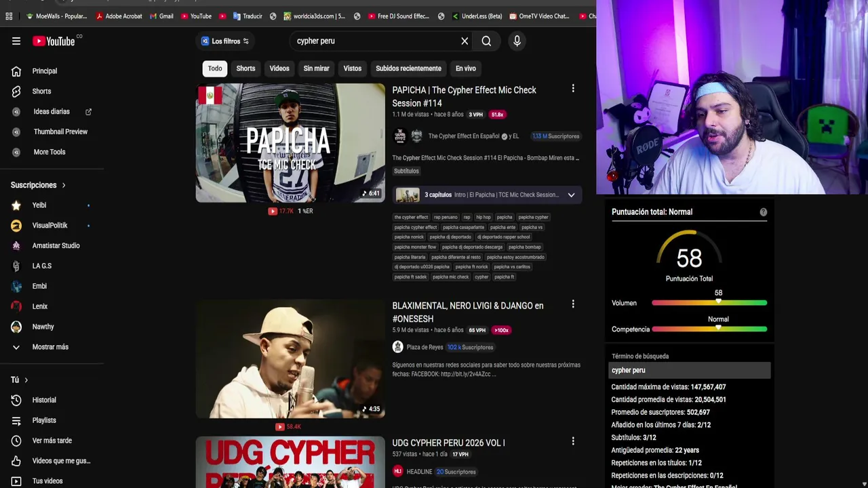Open PAPICHA The Cypher Effect video title
The width and height of the screenshot is (868, 488).
464,97
